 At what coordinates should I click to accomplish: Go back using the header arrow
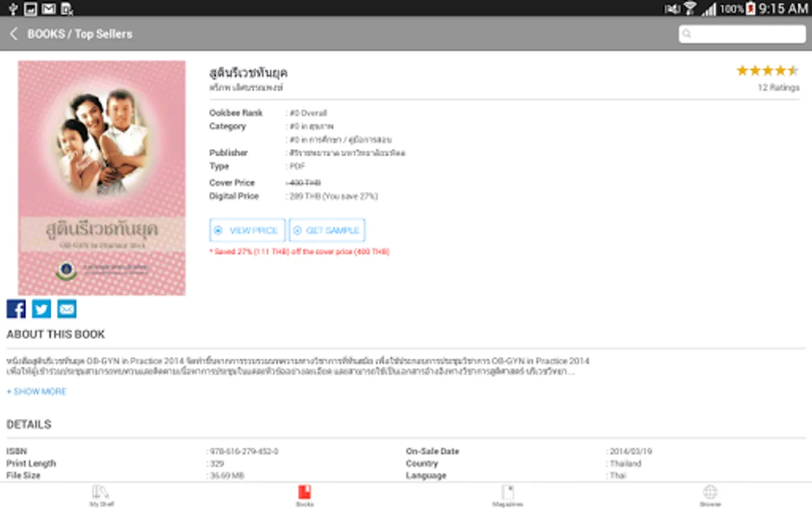(14, 34)
